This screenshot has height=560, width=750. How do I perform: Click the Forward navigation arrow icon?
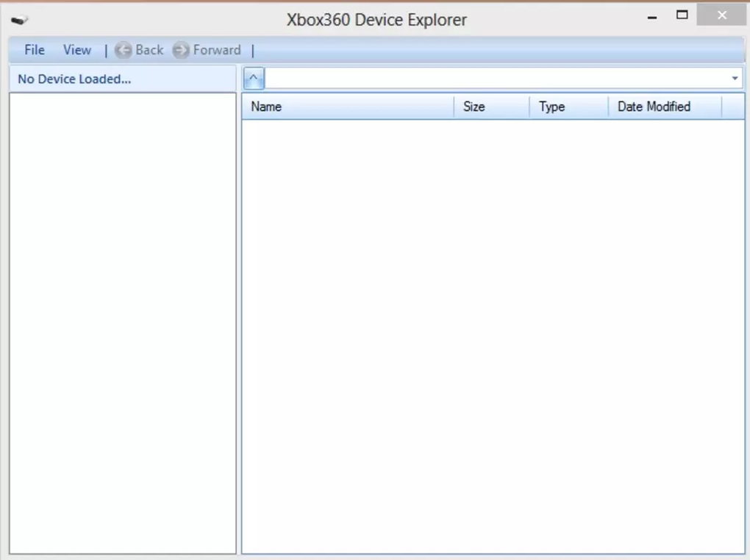click(x=181, y=50)
